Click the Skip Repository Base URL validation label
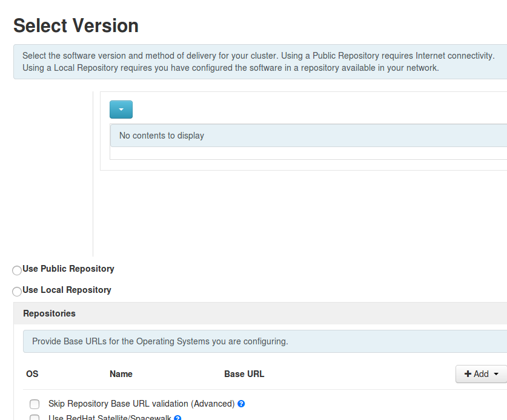The width and height of the screenshot is (507, 420). tap(141, 404)
